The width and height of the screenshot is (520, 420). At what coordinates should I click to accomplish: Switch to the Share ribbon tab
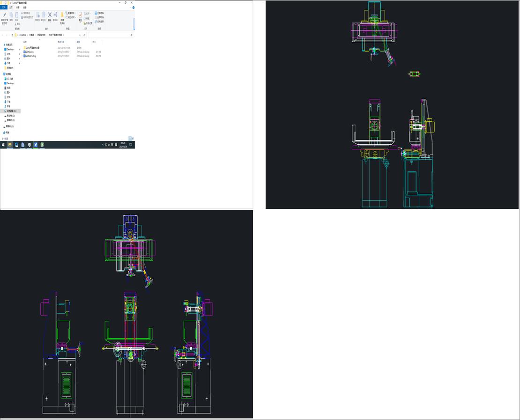click(x=18, y=7)
